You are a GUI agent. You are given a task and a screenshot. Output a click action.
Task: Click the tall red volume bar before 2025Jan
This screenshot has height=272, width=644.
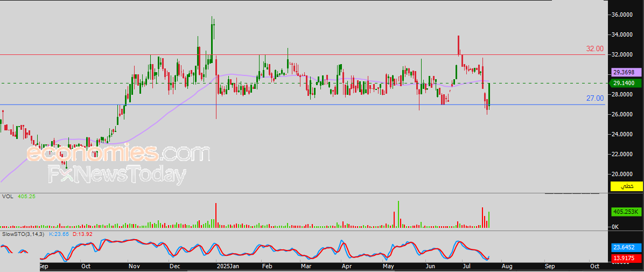point(215,215)
